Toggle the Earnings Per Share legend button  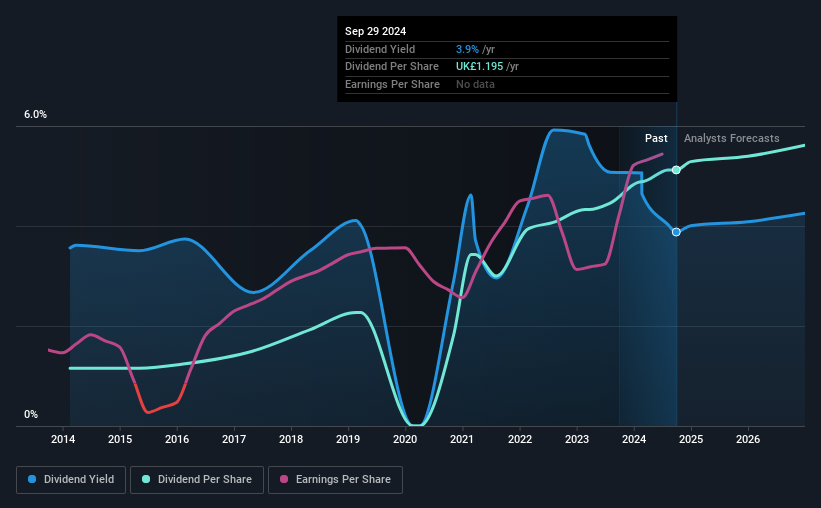point(335,480)
